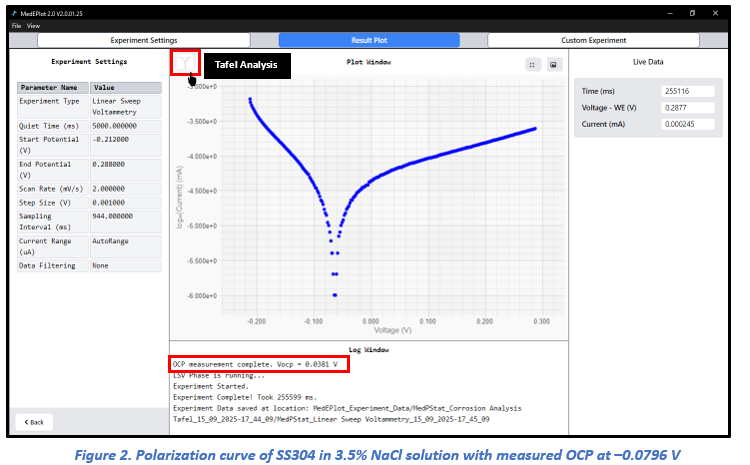
Task: Open the File menu
Action: click(x=16, y=25)
